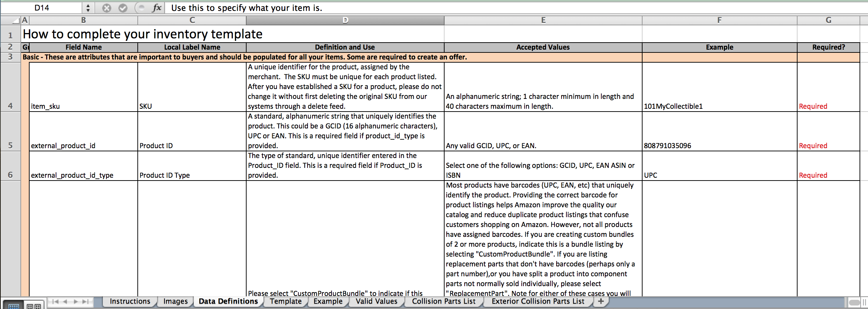Click the 'Accepted Values' header cell

pos(543,47)
